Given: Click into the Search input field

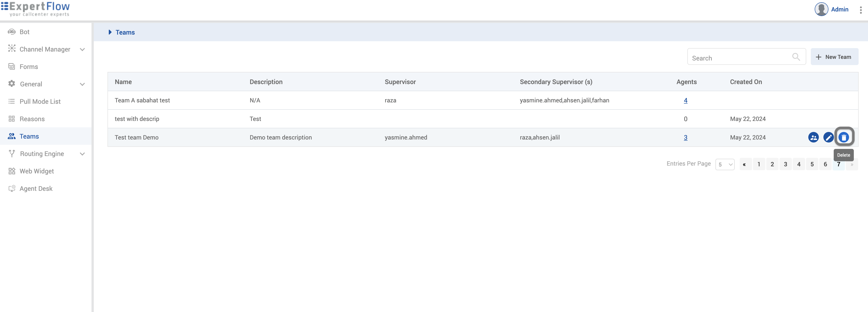Looking at the screenshot, I should (738, 58).
